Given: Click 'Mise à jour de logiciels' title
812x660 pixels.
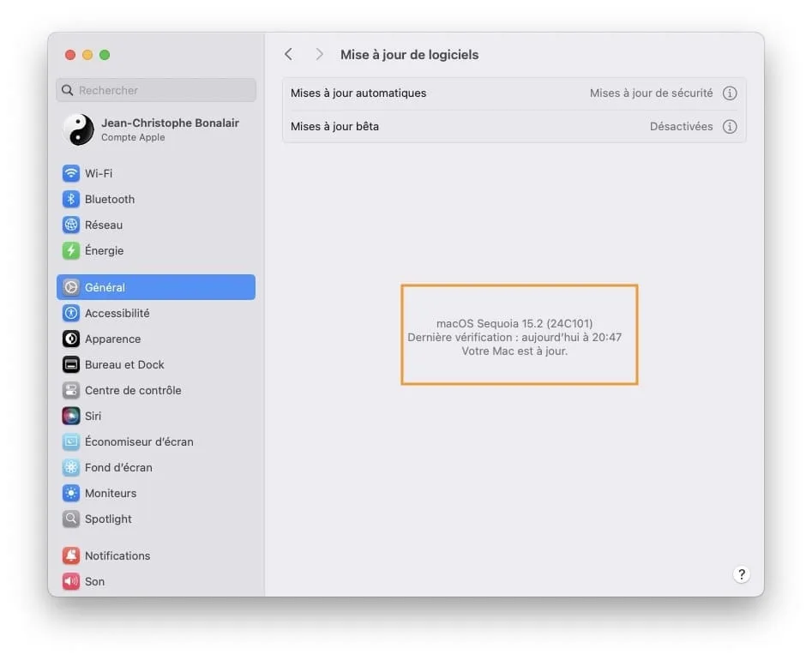Looking at the screenshot, I should click(409, 54).
